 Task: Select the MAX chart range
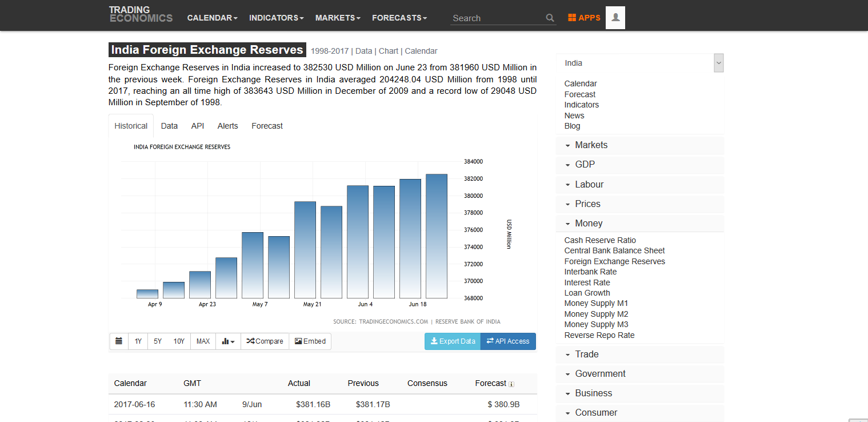click(203, 341)
